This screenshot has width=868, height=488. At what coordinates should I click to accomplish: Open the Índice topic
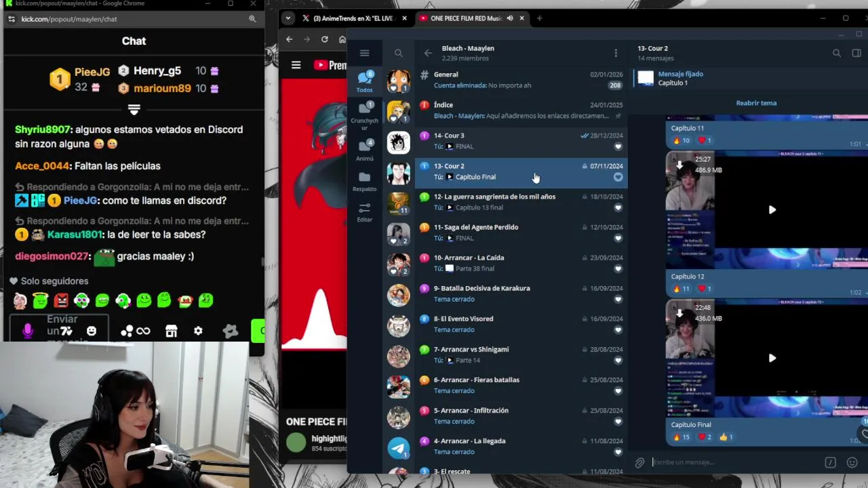521,110
